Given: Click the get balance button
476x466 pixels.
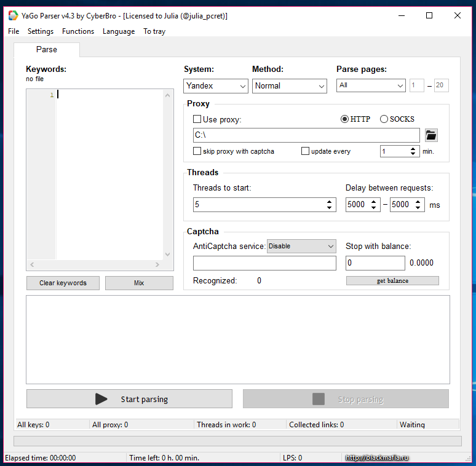Looking at the screenshot, I should (x=392, y=281).
